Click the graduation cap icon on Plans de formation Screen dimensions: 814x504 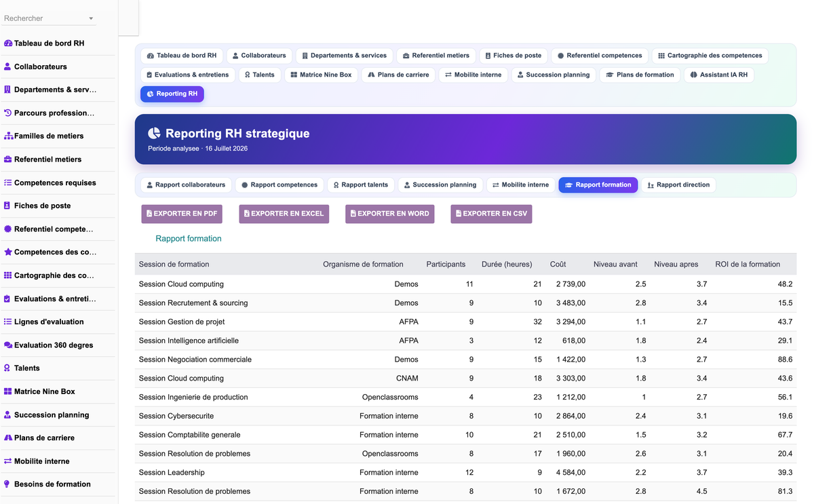610,75
